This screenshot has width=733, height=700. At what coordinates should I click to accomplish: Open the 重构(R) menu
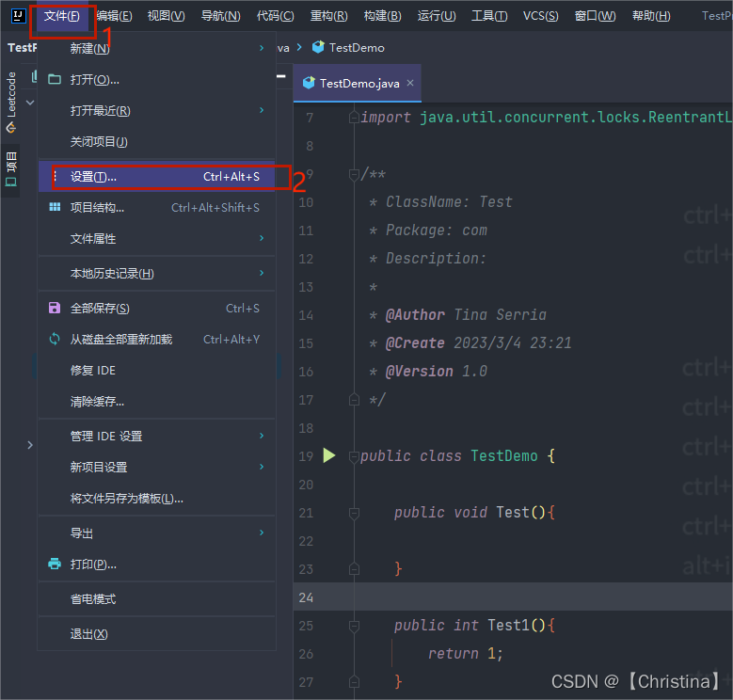[x=329, y=16]
